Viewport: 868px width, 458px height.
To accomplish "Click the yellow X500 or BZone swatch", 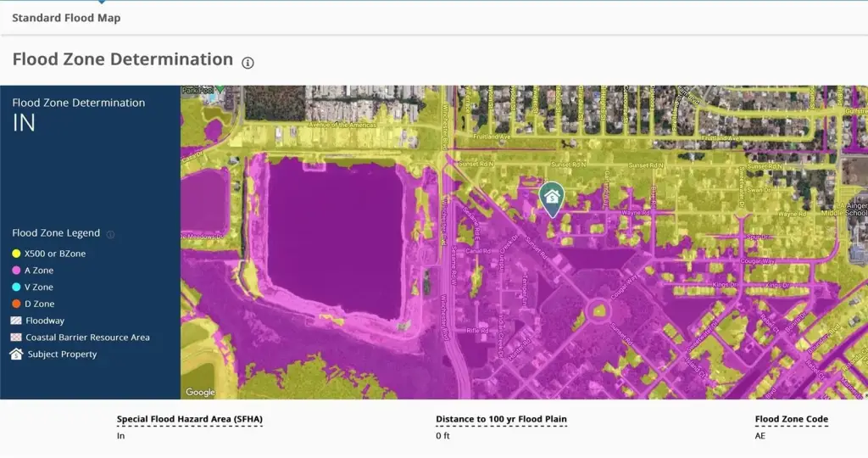I will click(x=16, y=254).
